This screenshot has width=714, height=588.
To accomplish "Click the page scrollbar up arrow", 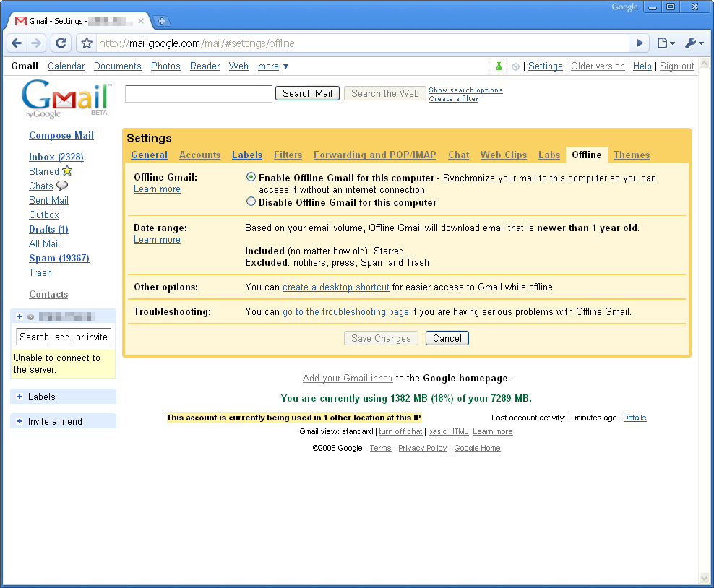I will (x=705, y=64).
